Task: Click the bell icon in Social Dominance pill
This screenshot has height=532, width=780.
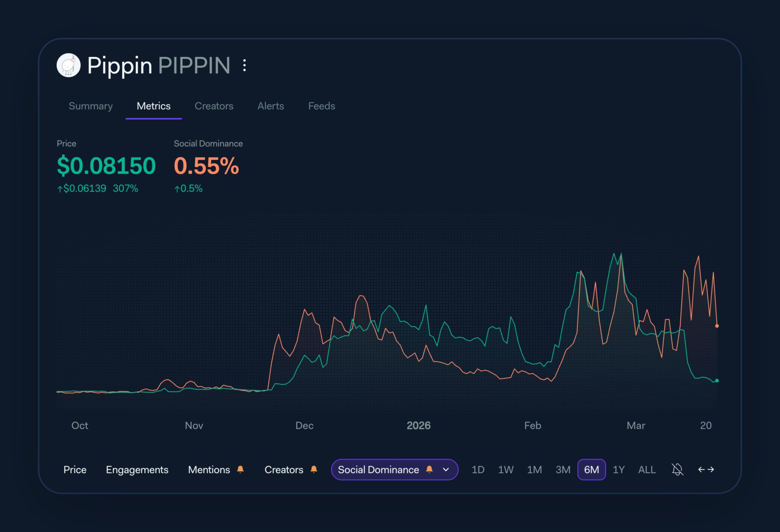Action: tap(429, 469)
